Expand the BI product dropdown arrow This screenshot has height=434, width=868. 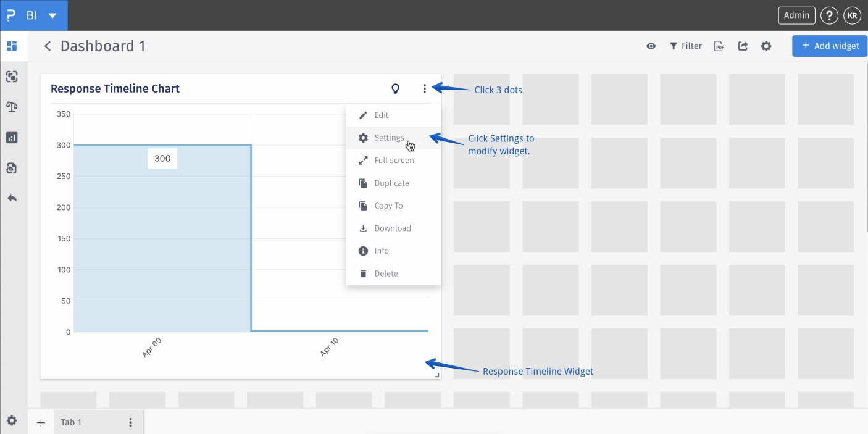point(52,15)
